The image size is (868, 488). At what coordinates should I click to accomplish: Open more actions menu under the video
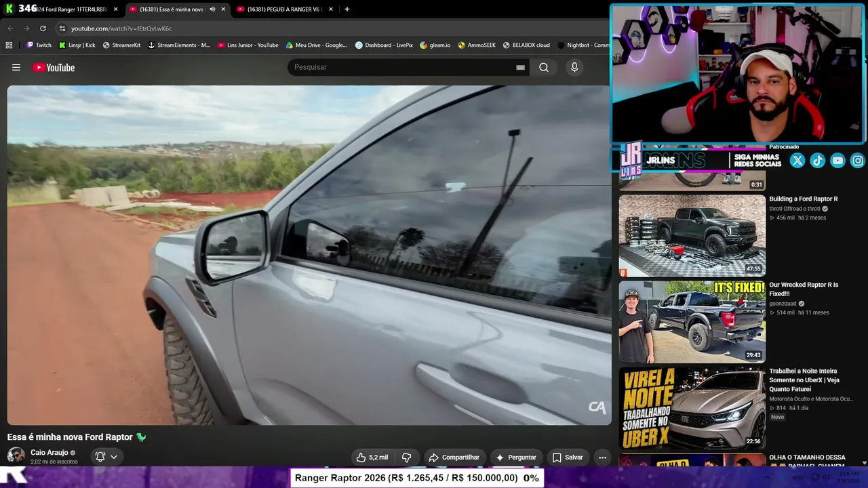point(602,457)
